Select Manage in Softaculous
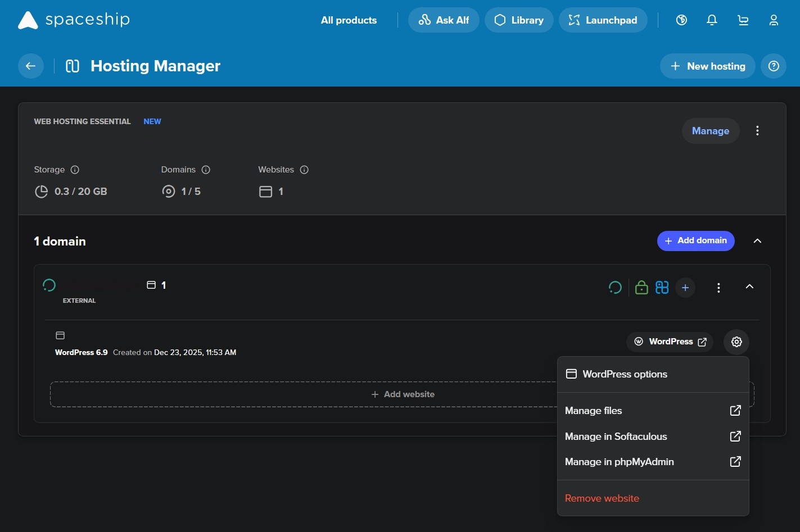Screen dimensions: 800x532 616,436
